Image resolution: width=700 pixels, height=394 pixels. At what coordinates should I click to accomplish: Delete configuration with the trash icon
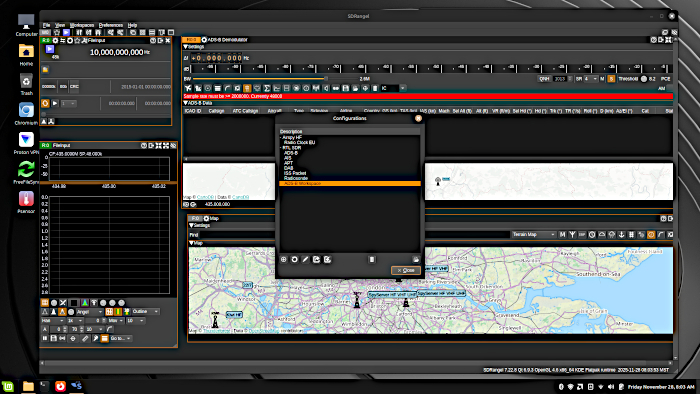tap(372, 259)
